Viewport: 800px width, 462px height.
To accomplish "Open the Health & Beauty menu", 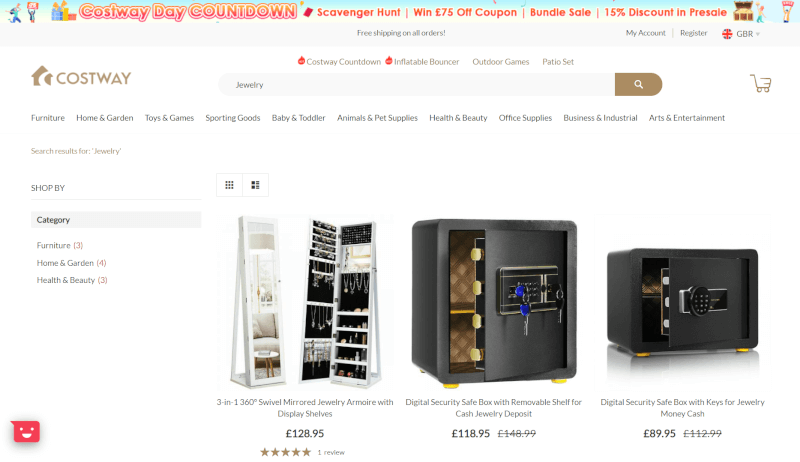I will coord(458,118).
